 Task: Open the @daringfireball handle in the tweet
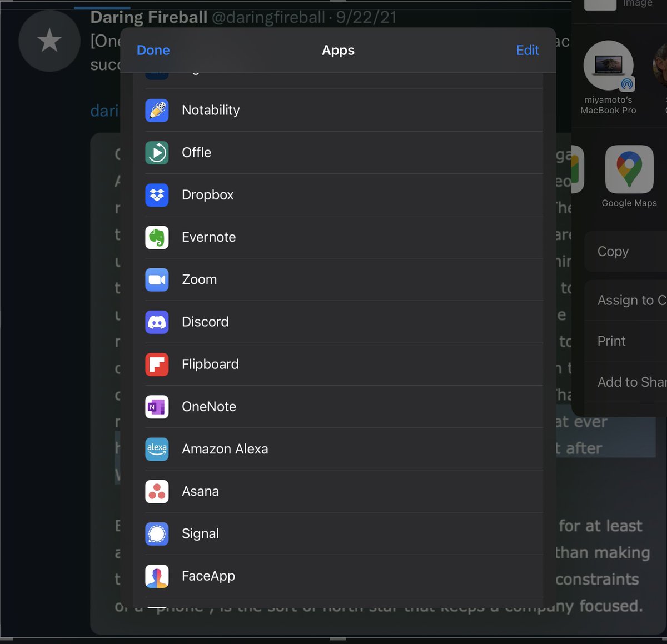tap(268, 17)
